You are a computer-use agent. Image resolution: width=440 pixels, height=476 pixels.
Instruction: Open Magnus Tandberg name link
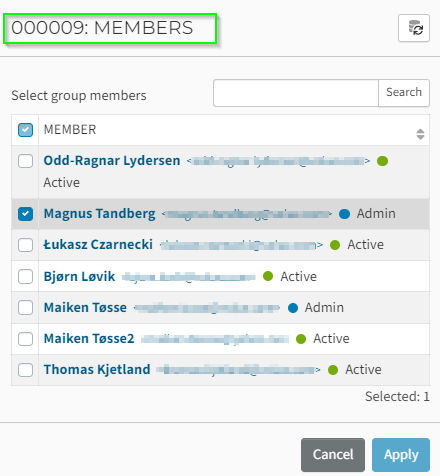pyautogui.click(x=100, y=213)
